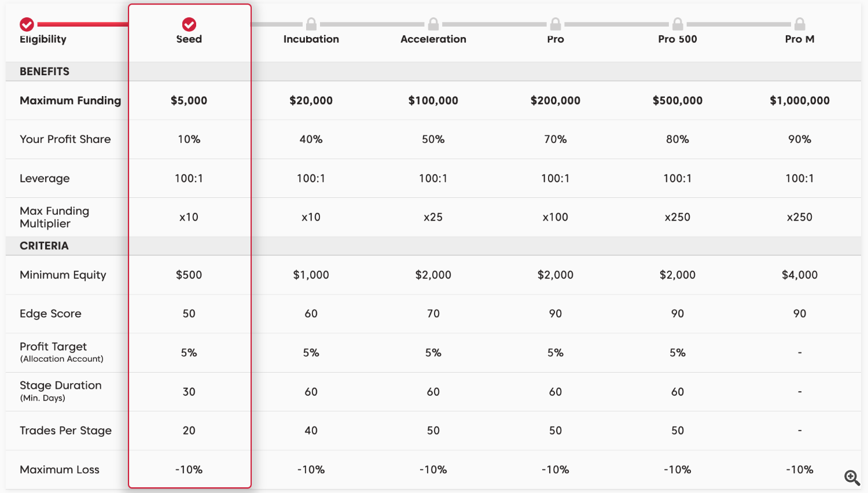
Task: Click the lock icon above Acceleration
Action: point(433,24)
